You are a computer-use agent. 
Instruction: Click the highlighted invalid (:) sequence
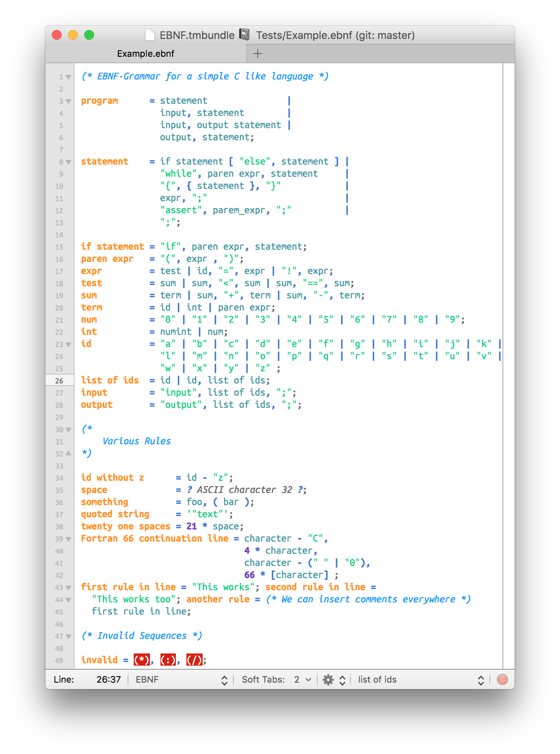168,660
